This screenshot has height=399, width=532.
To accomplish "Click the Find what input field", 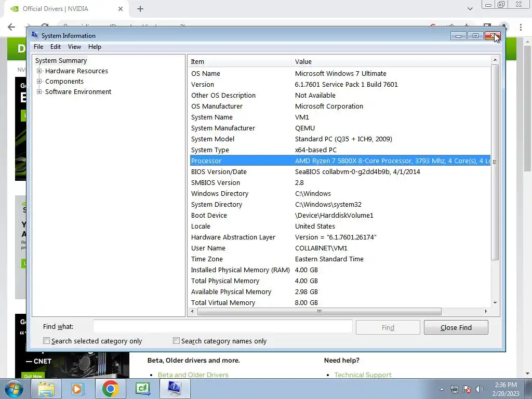I will pyautogui.click(x=223, y=326).
